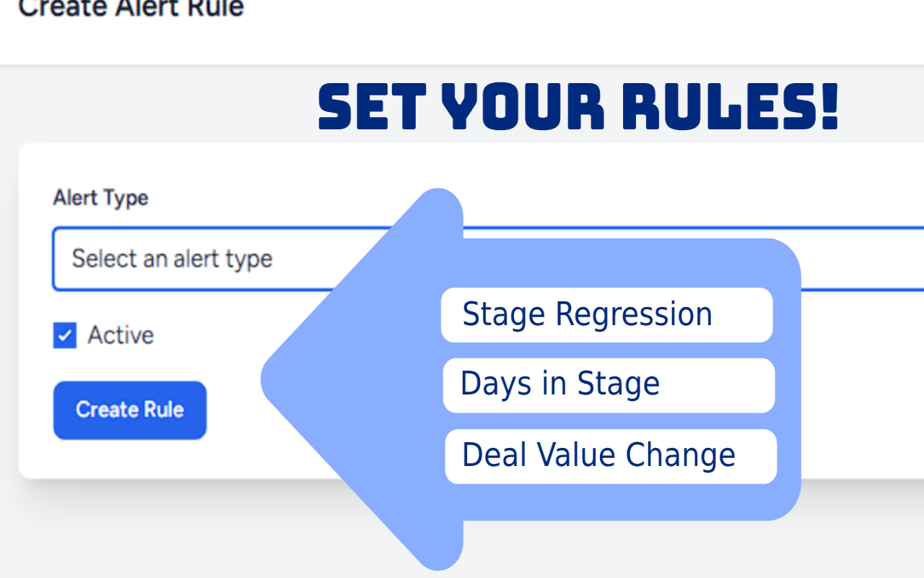This screenshot has height=578, width=924.
Task: Open the Select an alert type dropdown
Action: pyautogui.click(x=217, y=259)
